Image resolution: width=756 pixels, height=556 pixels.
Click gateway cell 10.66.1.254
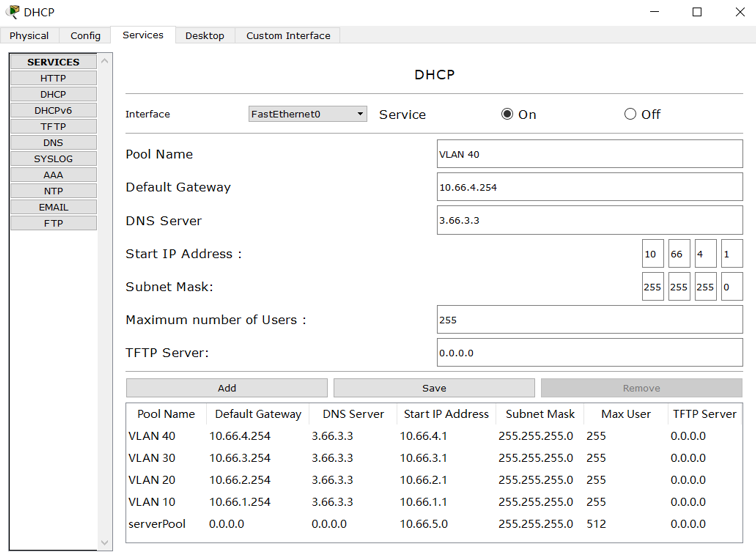click(240, 502)
